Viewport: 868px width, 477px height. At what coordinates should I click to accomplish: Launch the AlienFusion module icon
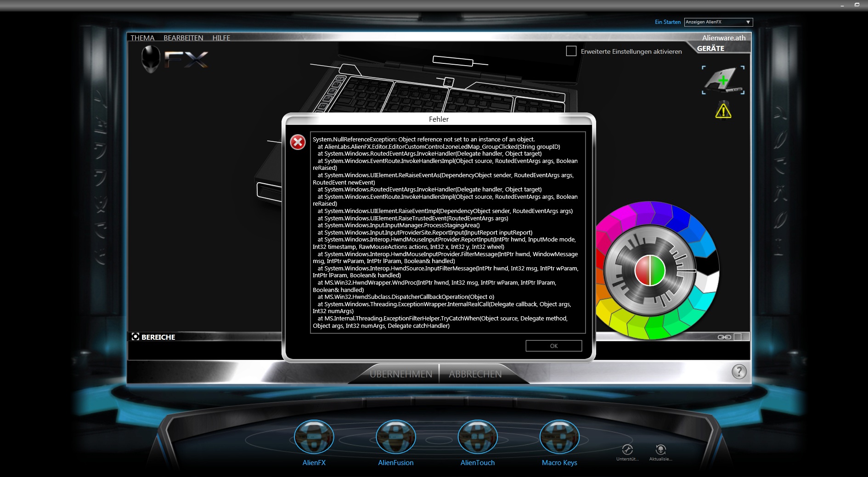[395, 437]
